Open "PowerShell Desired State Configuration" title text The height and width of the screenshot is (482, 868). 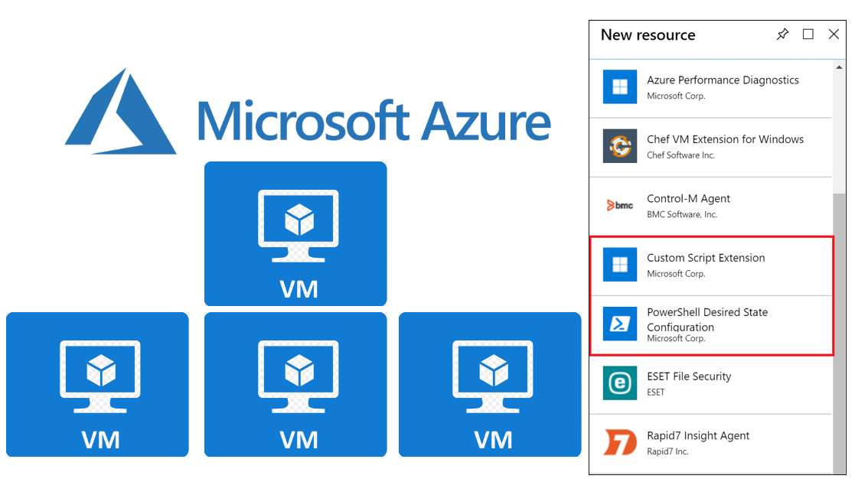tap(706, 319)
